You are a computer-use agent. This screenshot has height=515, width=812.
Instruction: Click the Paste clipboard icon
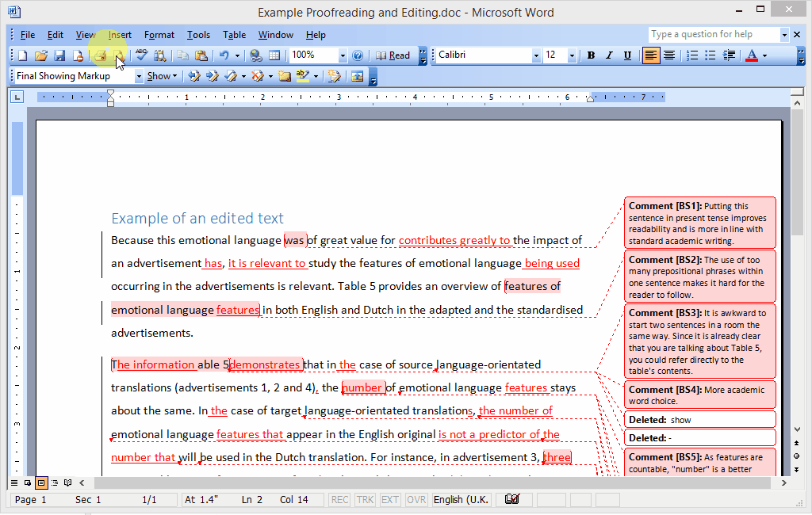(x=201, y=55)
